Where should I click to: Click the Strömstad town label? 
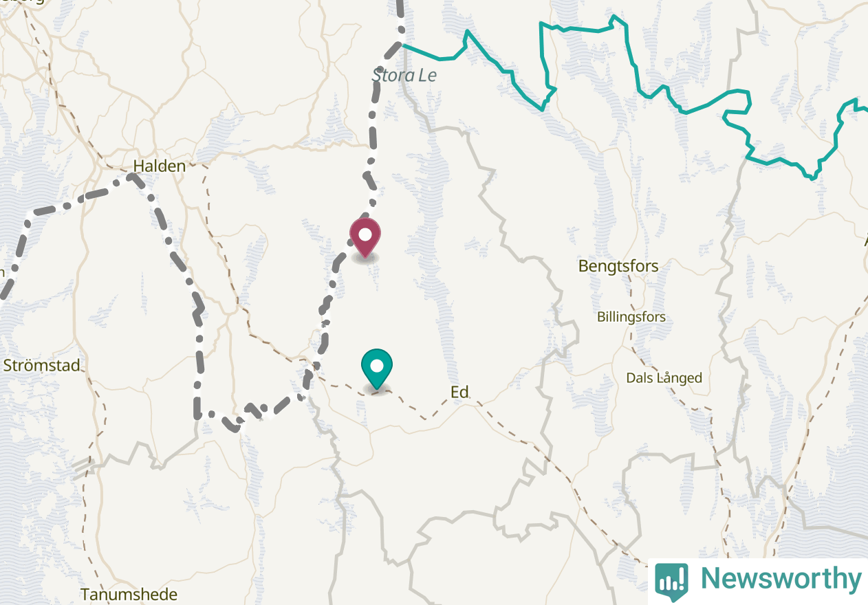42,365
